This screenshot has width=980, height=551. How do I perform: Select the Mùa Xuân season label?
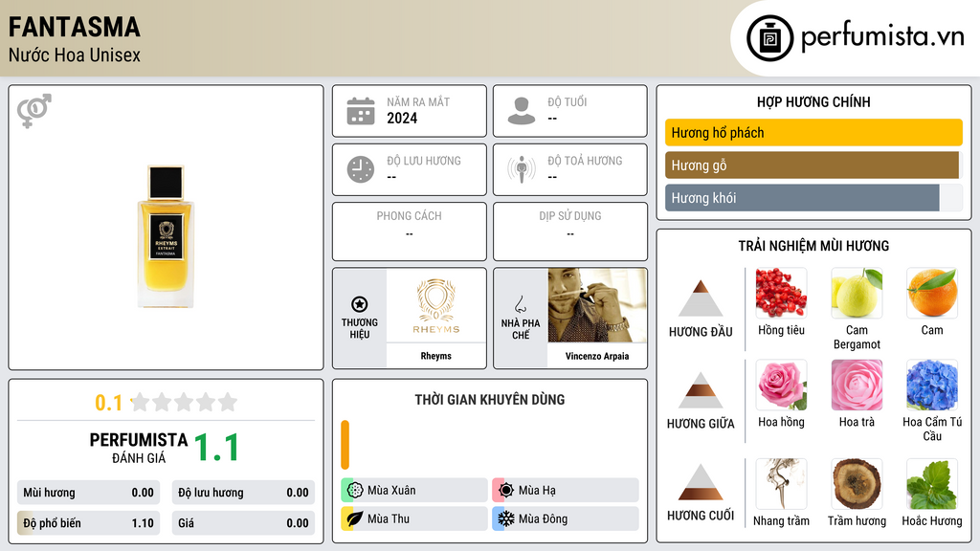[391, 491]
